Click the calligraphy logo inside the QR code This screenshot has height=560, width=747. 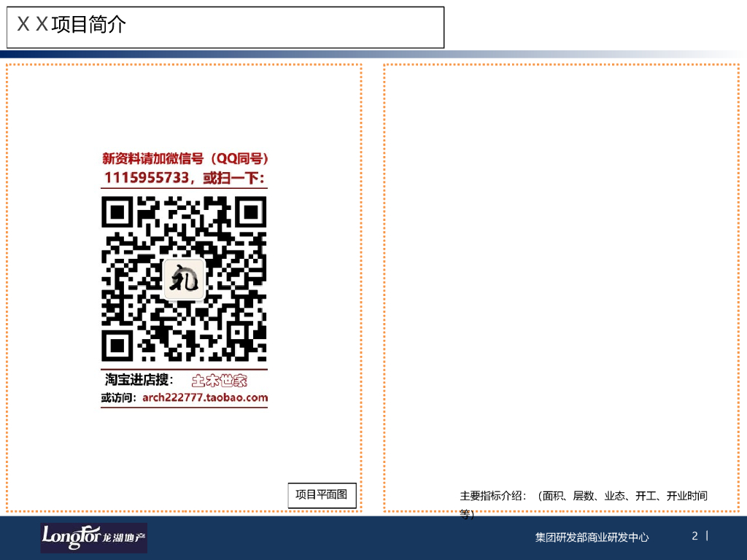pyautogui.click(x=184, y=279)
